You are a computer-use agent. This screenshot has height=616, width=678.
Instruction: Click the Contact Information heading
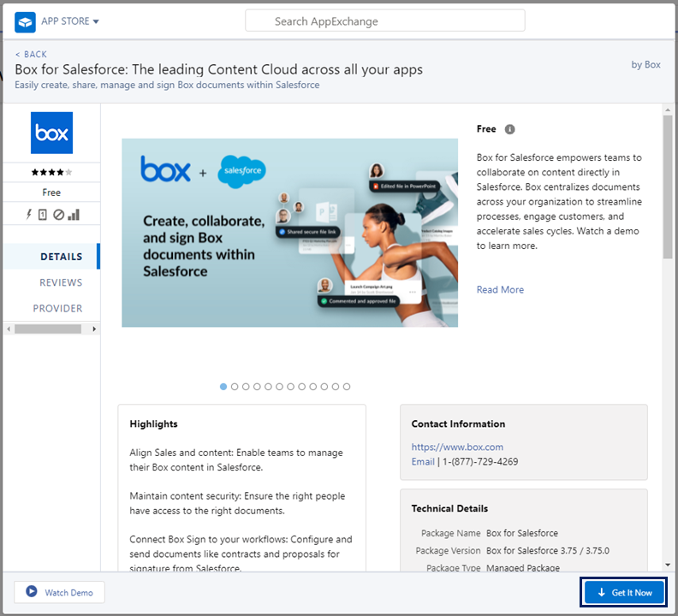458,424
